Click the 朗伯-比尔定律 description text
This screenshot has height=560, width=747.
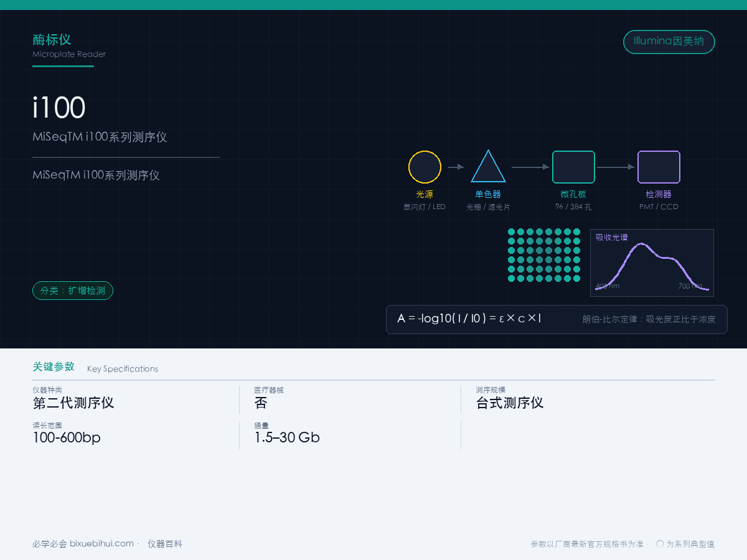(649, 319)
